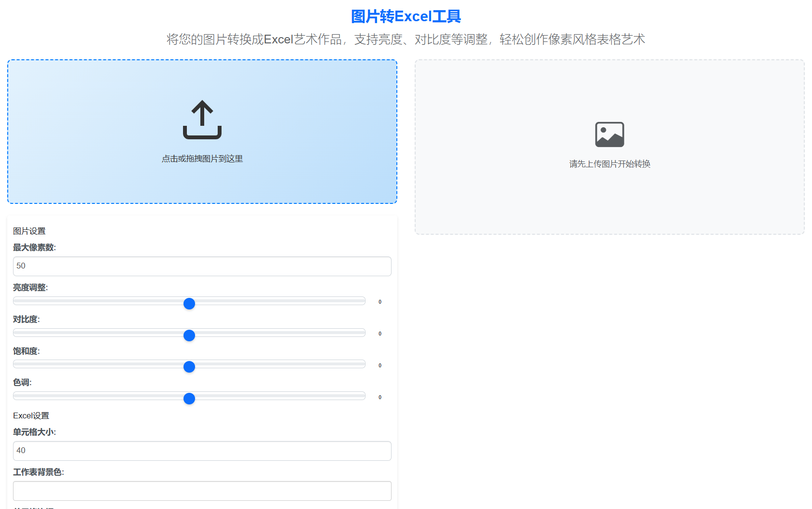Click the 亮度调整 slider track
The image size is (812, 509).
click(289, 300)
